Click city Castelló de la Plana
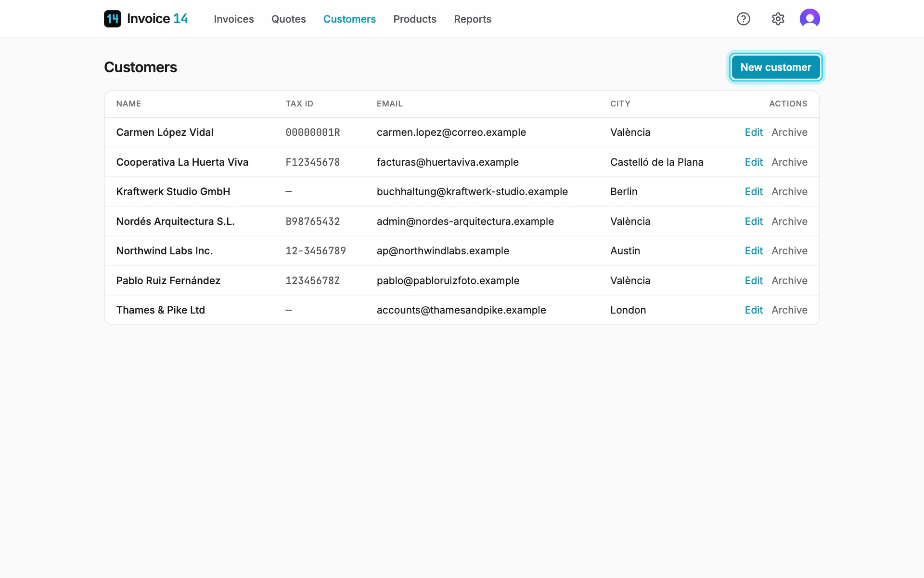Screen dimensions: 924x578 tap(657, 162)
